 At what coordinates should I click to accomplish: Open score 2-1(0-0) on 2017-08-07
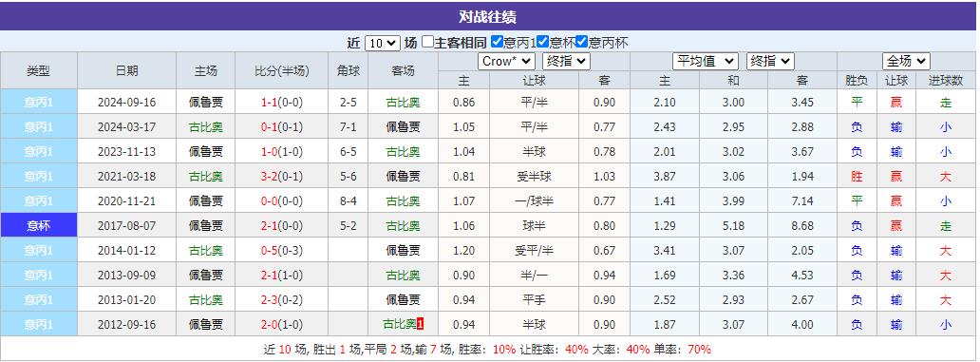(281, 226)
